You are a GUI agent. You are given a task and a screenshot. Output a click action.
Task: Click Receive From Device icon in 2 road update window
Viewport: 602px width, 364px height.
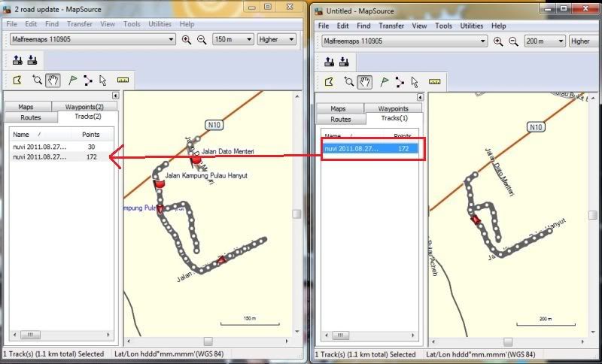click(32, 60)
